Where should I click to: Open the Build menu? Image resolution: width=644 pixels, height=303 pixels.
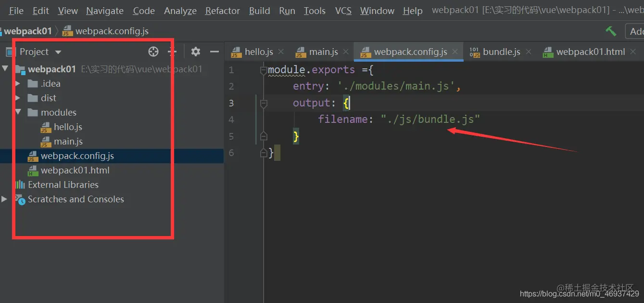click(259, 11)
